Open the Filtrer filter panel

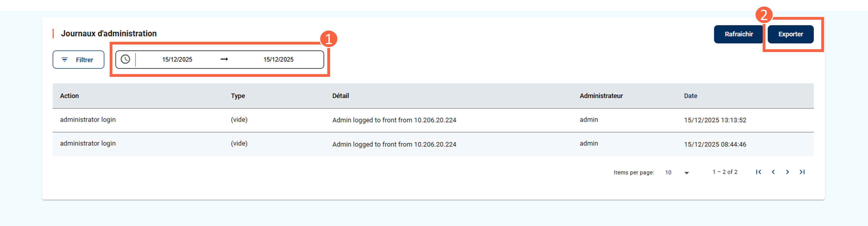(x=78, y=60)
